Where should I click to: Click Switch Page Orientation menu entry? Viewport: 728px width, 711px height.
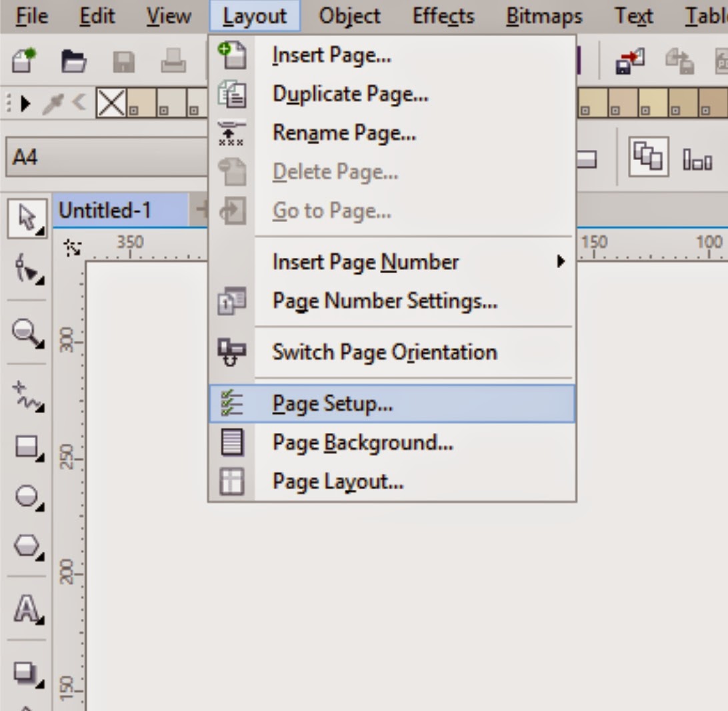pos(383,353)
